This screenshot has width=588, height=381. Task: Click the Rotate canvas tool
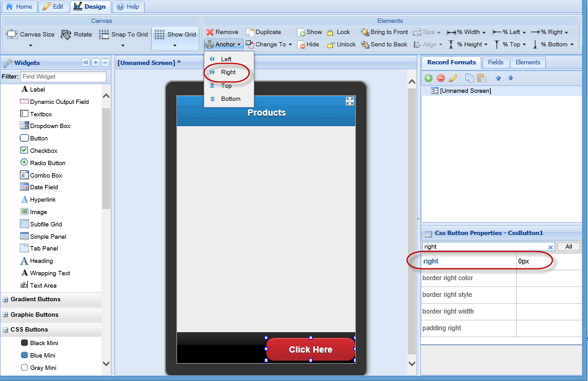[77, 35]
